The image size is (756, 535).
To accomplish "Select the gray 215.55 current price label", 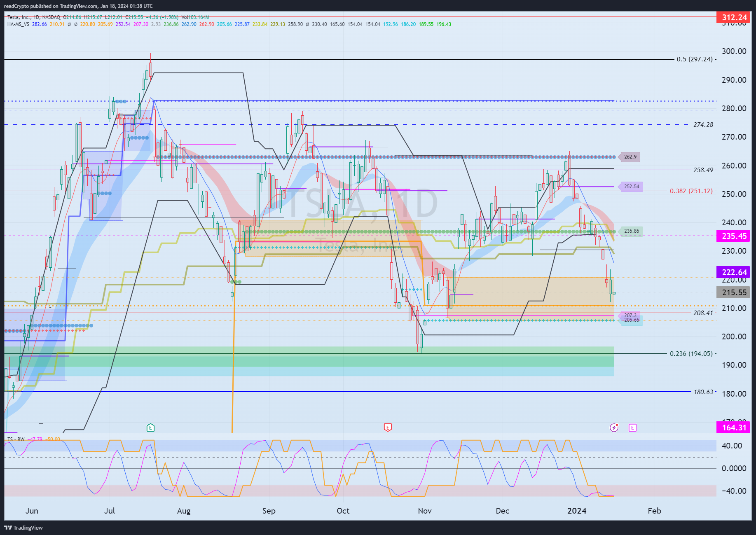I will (x=734, y=292).
